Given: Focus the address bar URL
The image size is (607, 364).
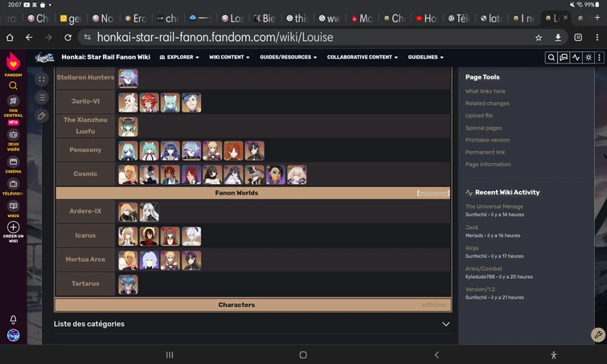Looking at the screenshot, I should coord(215,38).
